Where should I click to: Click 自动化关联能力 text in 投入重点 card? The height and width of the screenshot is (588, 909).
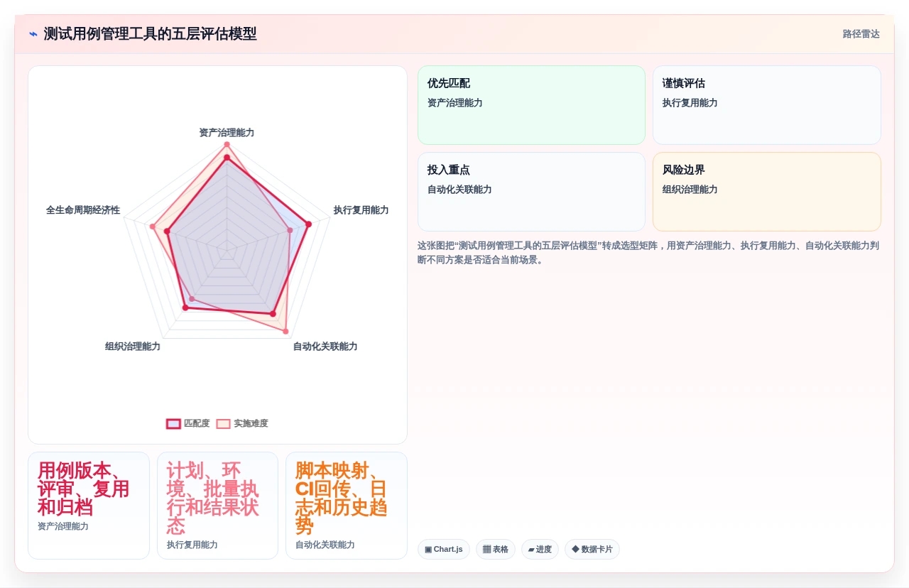(459, 190)
